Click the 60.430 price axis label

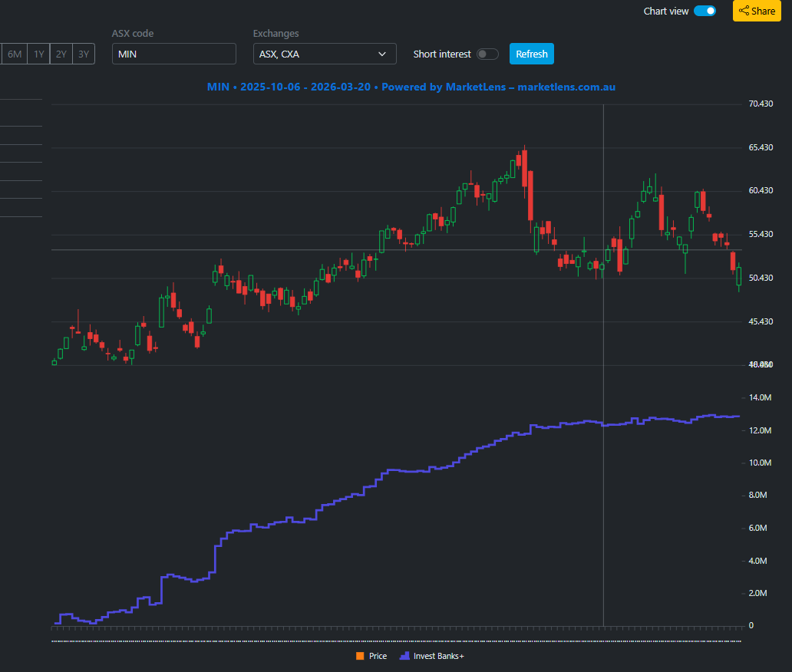tap(761, 190)
